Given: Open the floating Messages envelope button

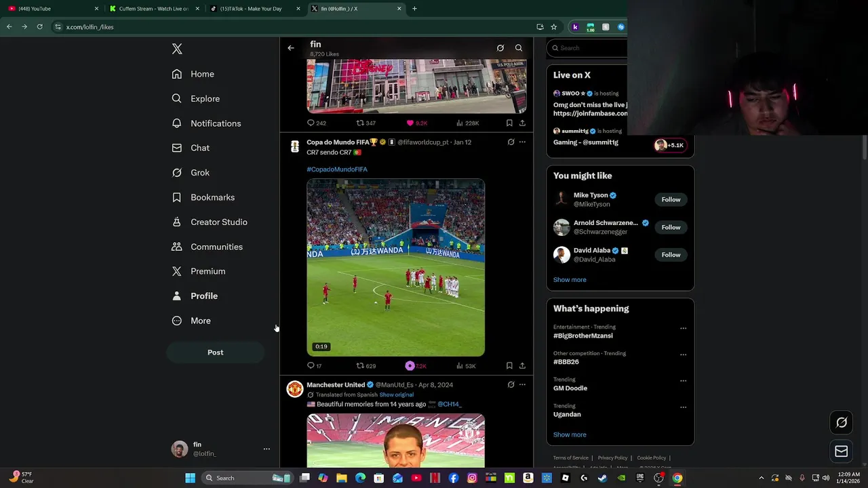Looking at the screenshot, I should coord(842,451).
